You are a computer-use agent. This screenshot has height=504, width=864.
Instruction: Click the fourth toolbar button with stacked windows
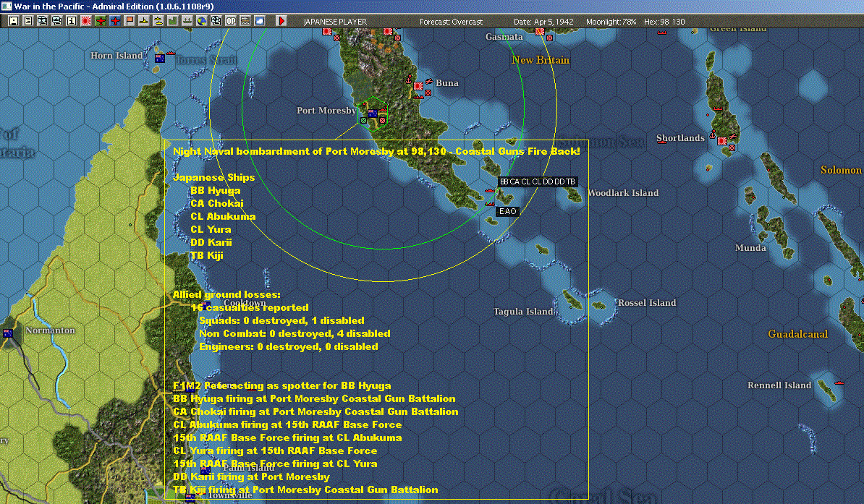point(56,21)
